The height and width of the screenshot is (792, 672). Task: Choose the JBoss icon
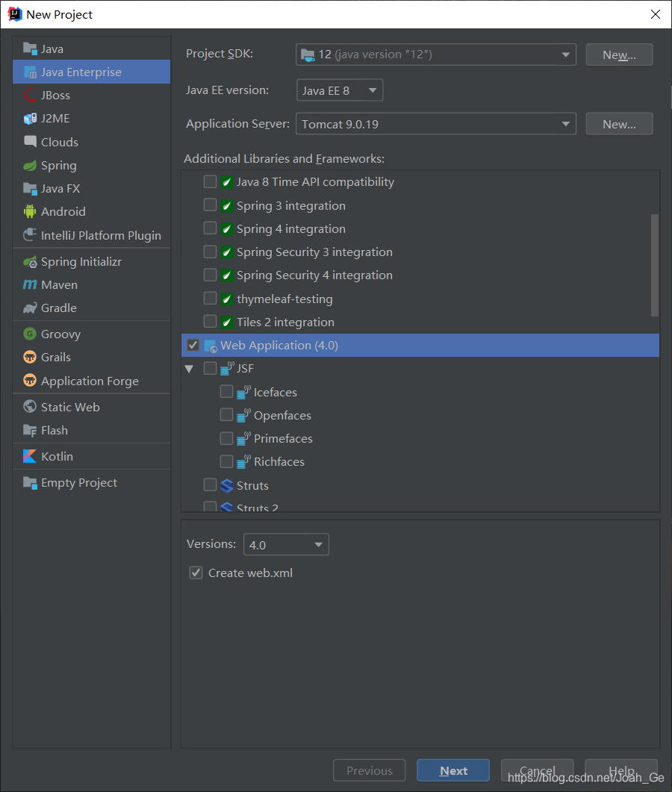coord(30,96)
